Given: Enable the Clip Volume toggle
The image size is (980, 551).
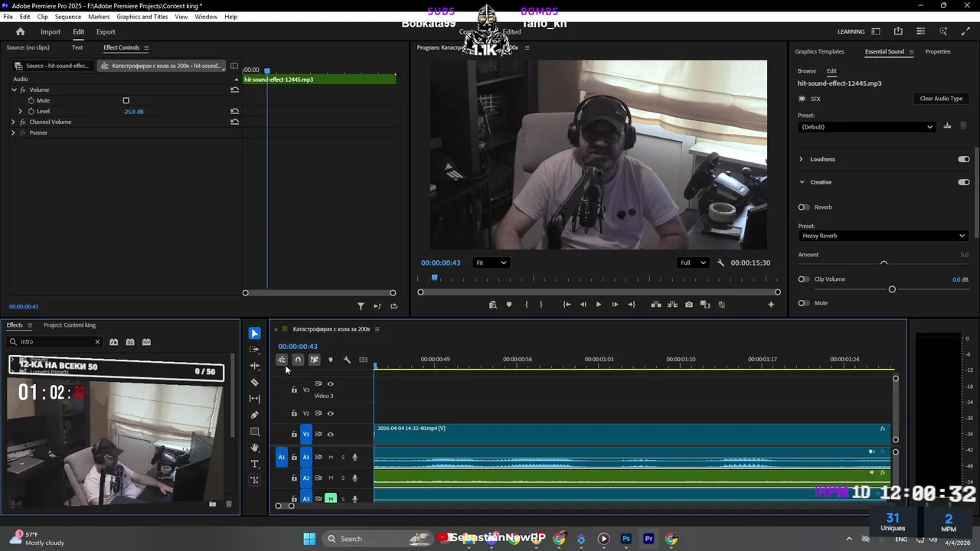Looking at the screenshot, I should (x=803, y=279).
